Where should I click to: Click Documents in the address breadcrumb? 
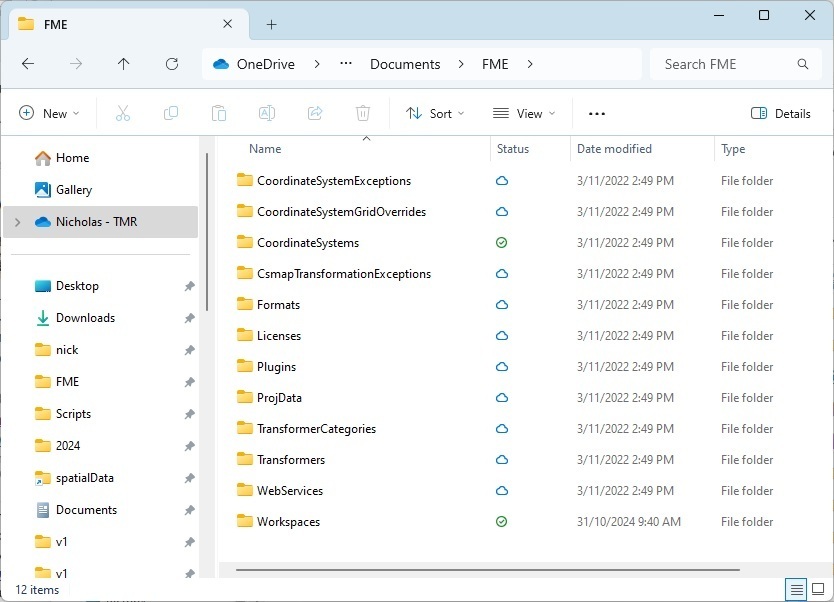[405, 64]
